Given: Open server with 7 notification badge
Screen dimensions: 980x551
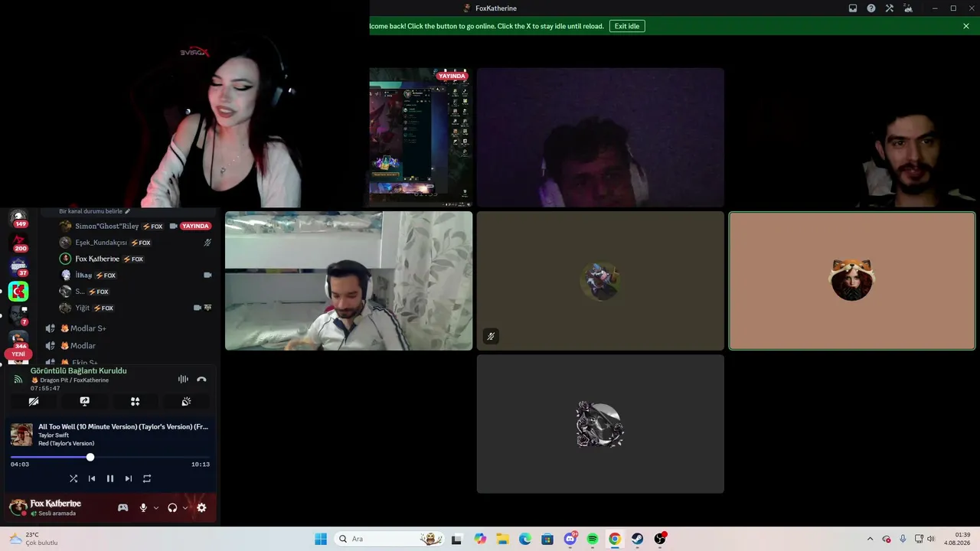Looking at the screenshot, I should click(18, 315).
